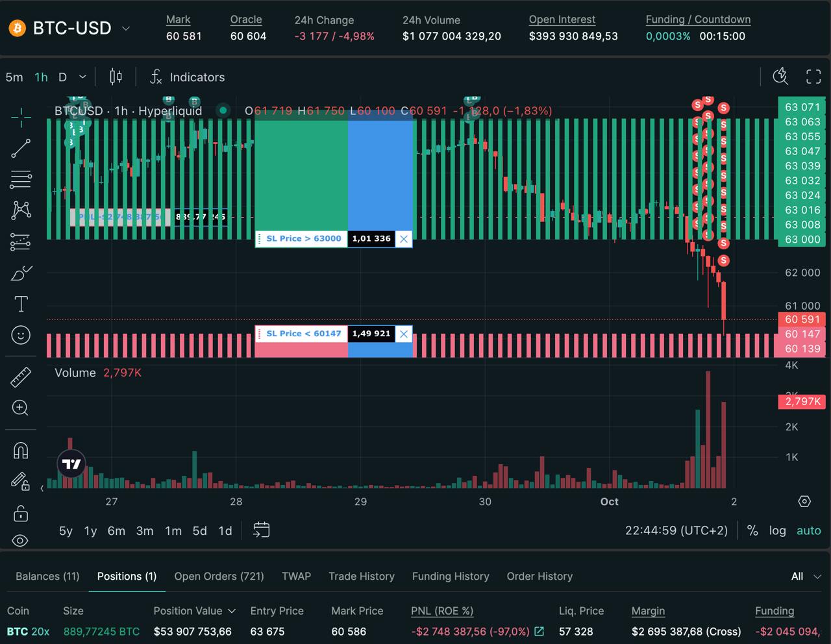Select the crosshair cursor tool
Screen dimensions: 831x644
21,118
